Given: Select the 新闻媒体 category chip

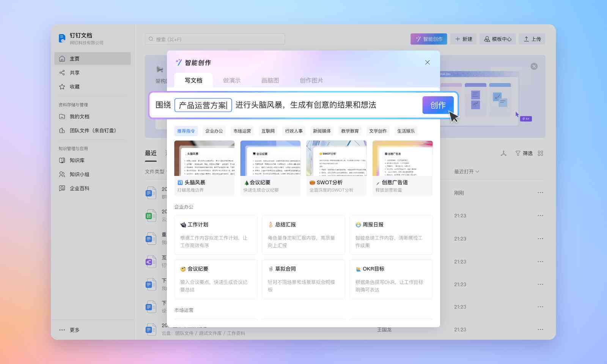Looking at the screenshot, I should point(322,131).
